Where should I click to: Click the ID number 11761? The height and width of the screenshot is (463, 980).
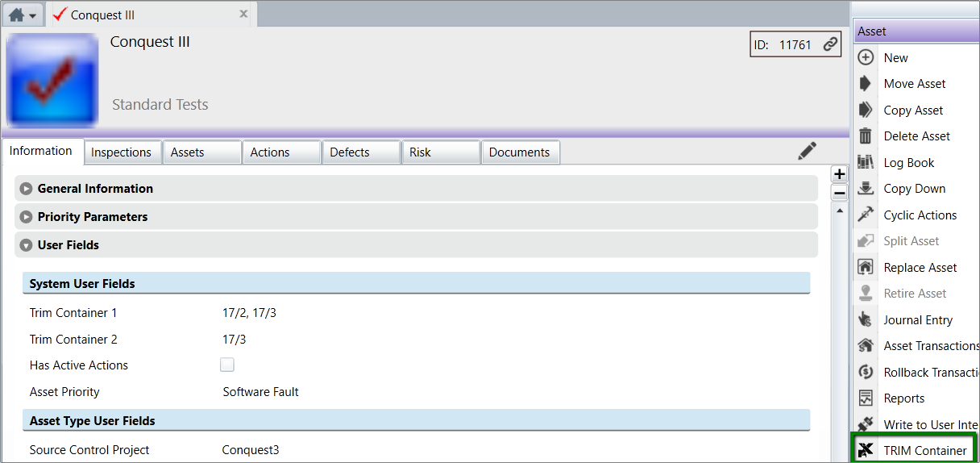click(795, 45)
